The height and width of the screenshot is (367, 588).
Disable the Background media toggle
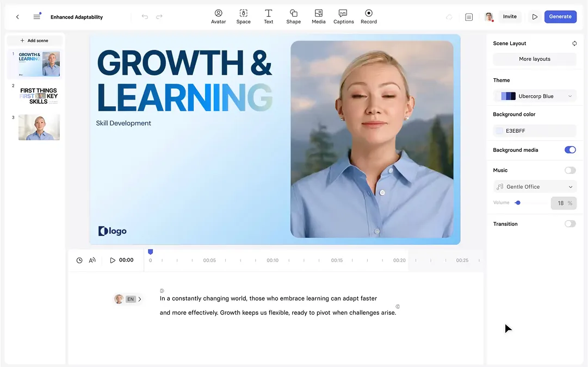point(570,150)
